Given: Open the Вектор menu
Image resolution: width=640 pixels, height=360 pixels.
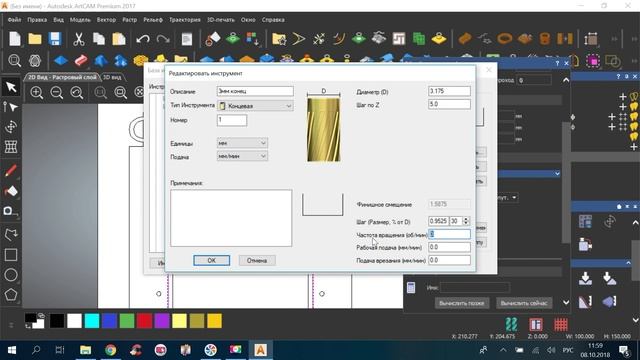Looking at the screenshot, I should coord(106,20).
